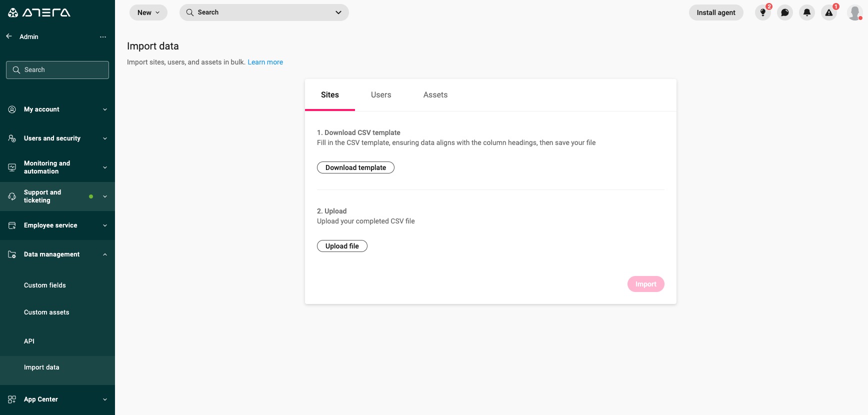Viewport: 868px width, 415px height.
Task: Click the Monitoring and automation monitor icon
Action: click(x=12, y=167)
